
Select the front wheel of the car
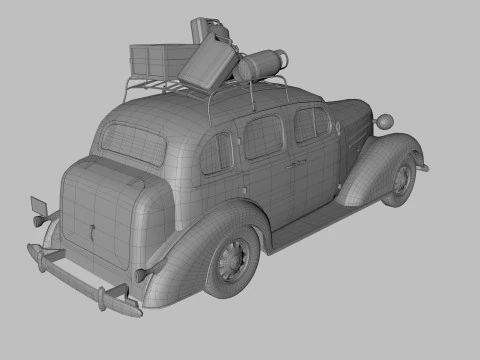click(x=400, y=181)
